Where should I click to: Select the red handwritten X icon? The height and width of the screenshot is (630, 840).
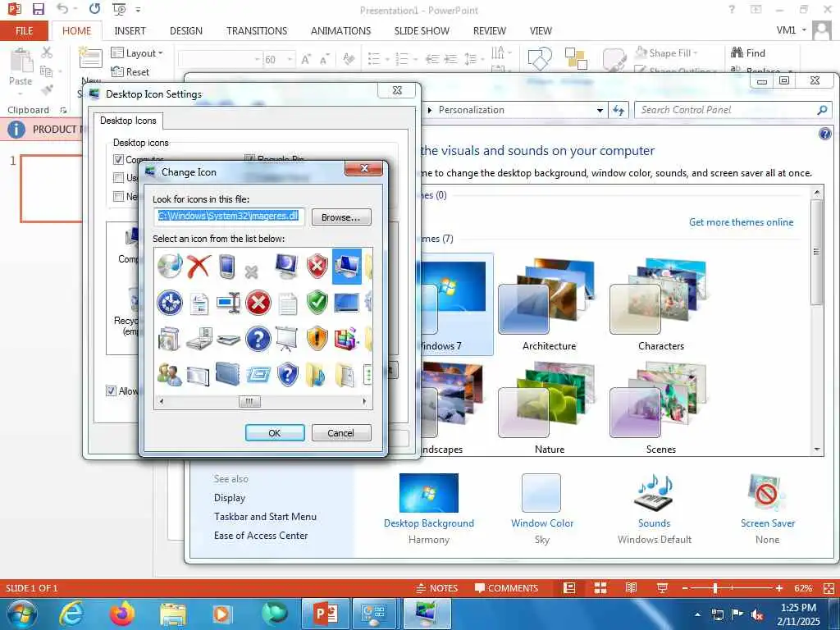tap(199, 267)
